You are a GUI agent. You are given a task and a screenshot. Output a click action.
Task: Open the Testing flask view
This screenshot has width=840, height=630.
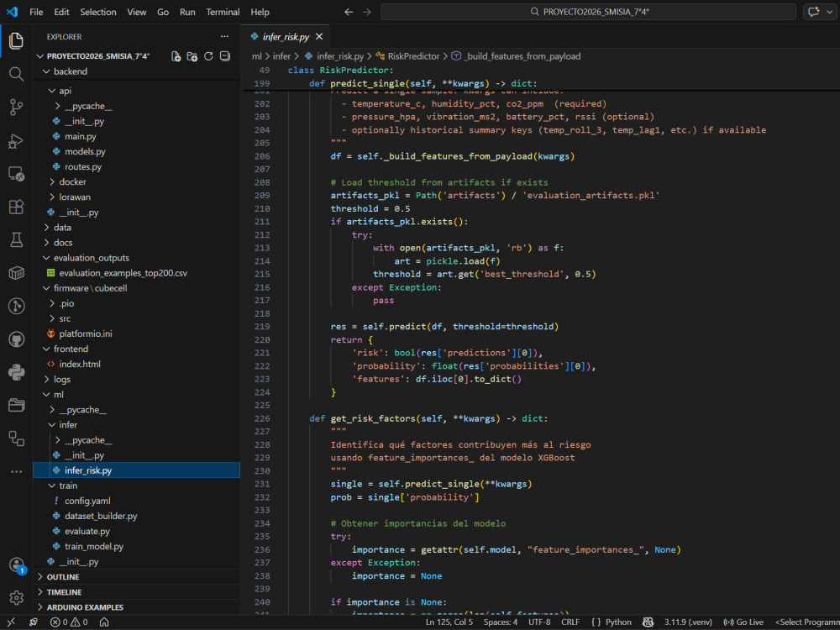click(16, 239)
